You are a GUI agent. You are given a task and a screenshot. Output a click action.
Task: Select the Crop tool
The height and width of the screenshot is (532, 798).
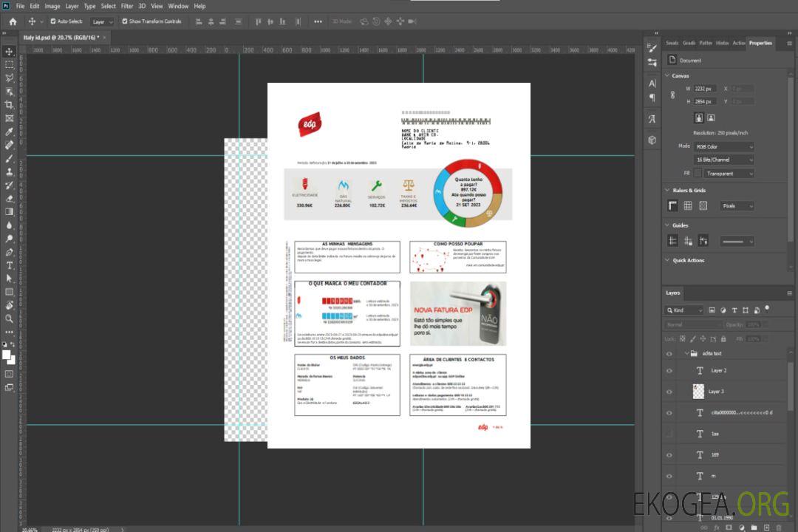click(x=9, y=105)
